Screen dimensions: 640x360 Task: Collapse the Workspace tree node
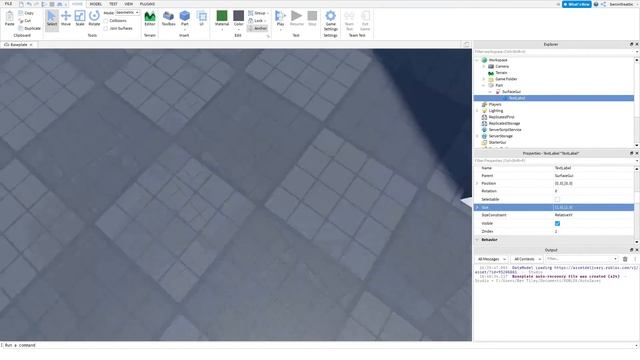coord(477,60)
